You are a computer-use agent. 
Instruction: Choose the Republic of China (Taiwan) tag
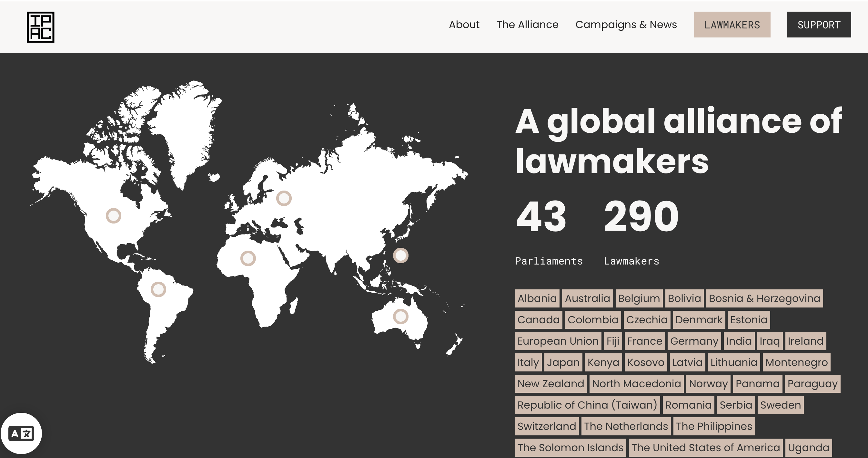587,405
